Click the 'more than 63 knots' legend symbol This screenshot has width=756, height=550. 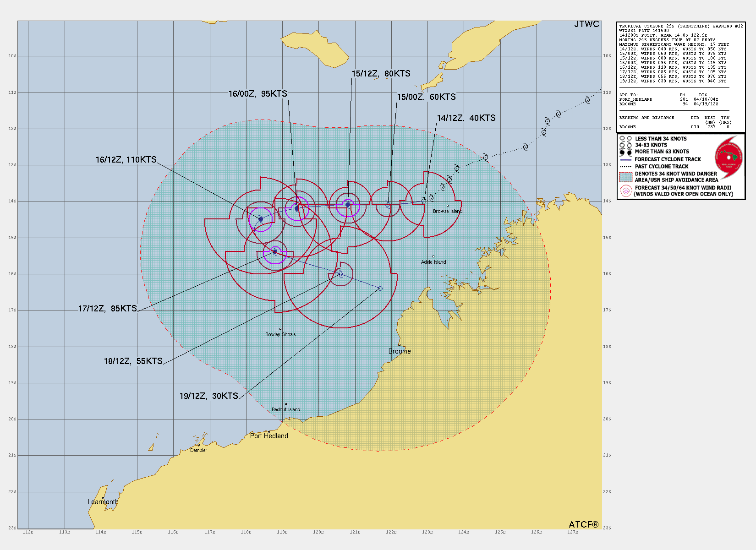click(x=625, y=152)
